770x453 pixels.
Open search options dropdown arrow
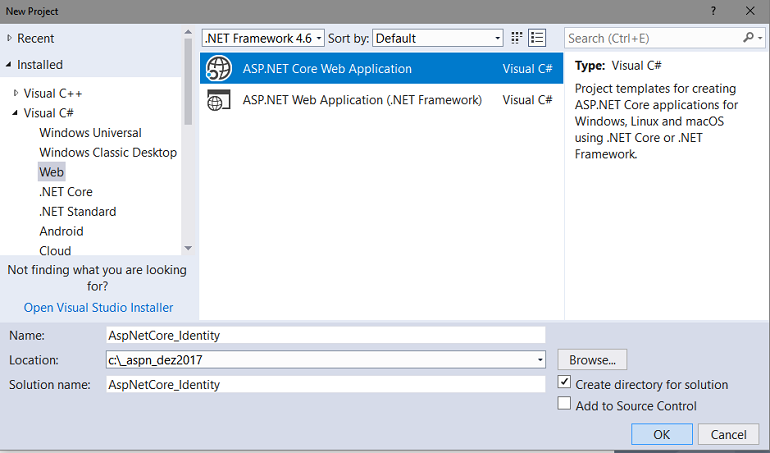click(760, 38)
